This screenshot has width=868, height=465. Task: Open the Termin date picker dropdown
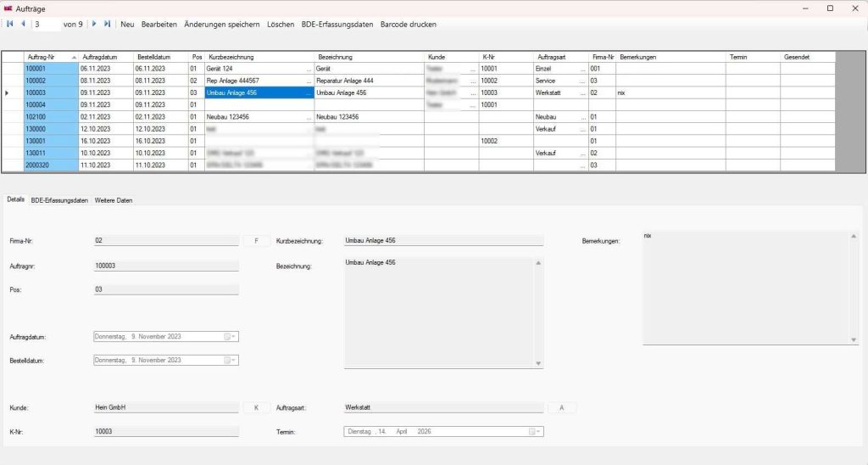535,431
